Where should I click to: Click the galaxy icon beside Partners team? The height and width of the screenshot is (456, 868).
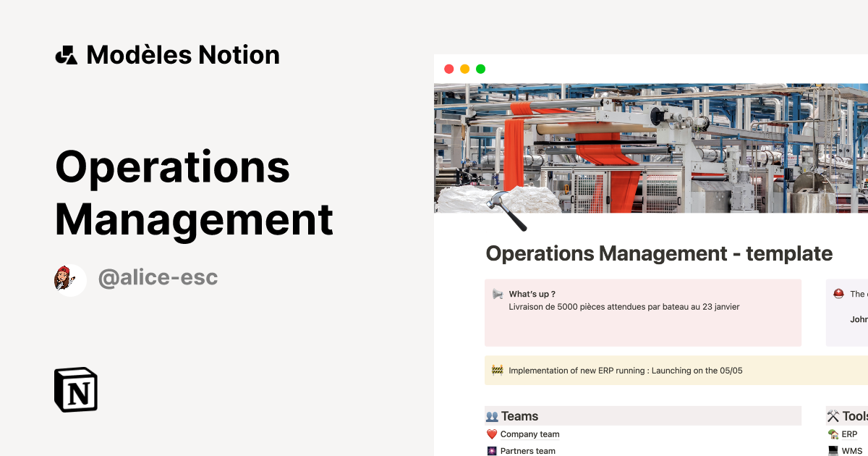pyautogui.click(x=491, y=450)
